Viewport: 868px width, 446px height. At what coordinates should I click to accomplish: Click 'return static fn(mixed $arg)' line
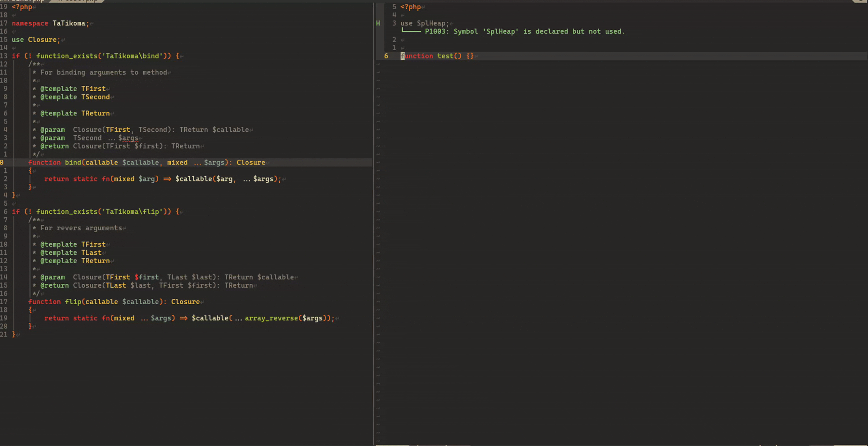pos(163,179)
